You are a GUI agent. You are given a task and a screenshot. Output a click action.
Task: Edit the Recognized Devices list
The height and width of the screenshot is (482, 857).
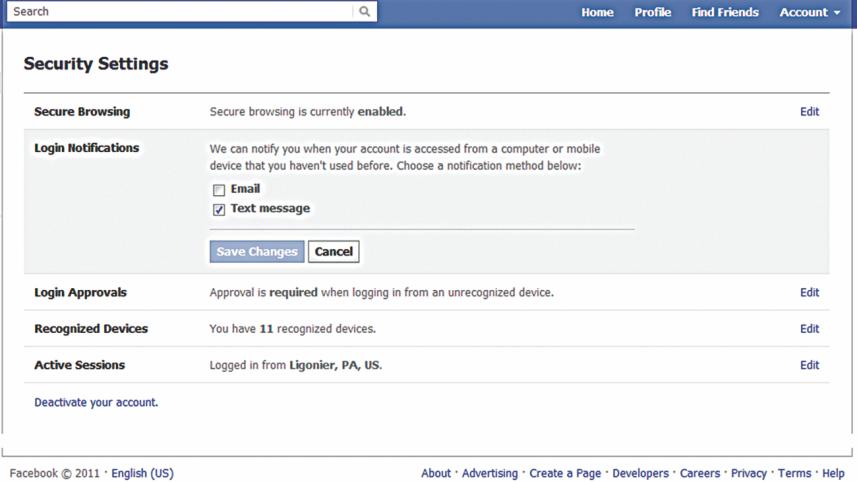point(809,329)
